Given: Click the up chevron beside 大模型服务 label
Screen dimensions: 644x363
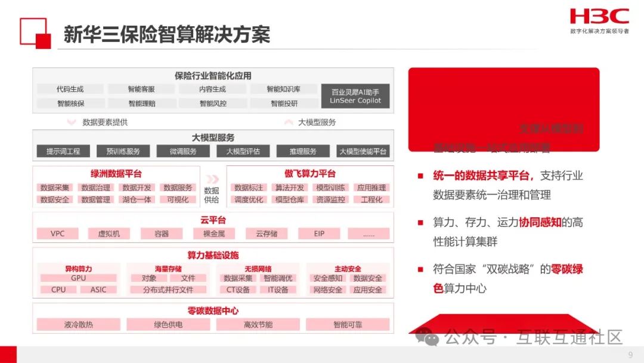Looking at the screenshot, I should coord(289,122).
